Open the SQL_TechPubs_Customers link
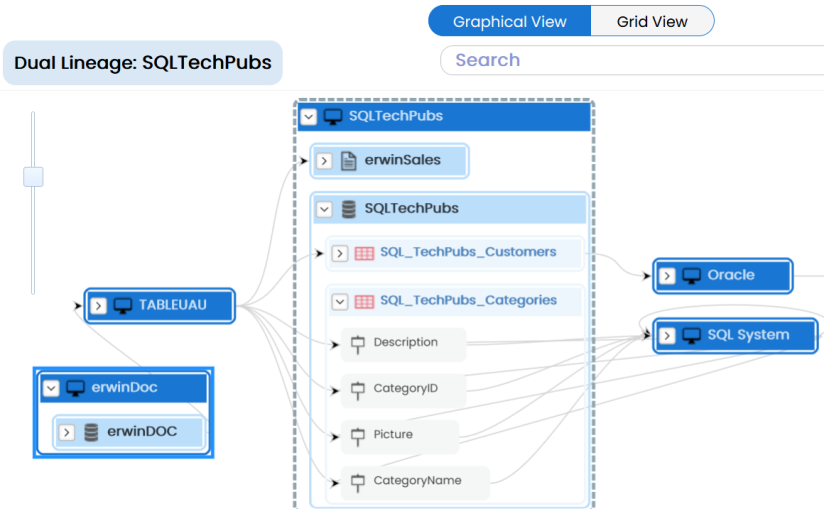The height and width of the screenshot is (509, 824). [x=468, y=252]
